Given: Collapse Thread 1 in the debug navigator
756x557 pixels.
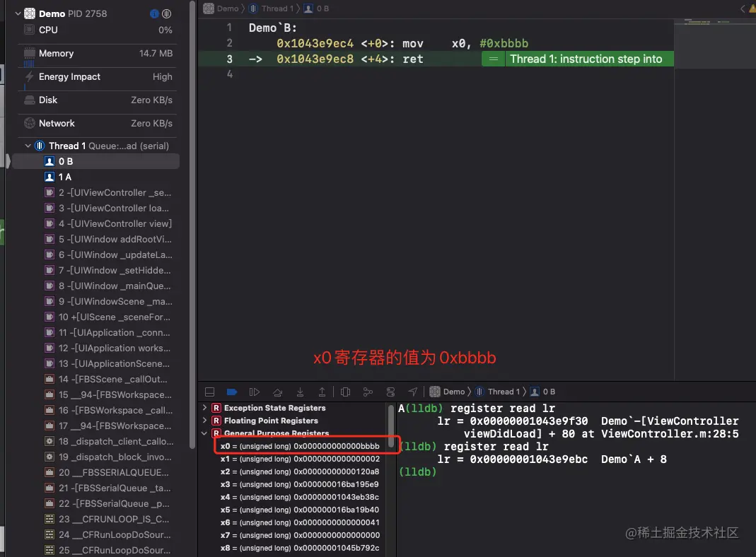Looking at the screenshot, I should click(28, 146).
